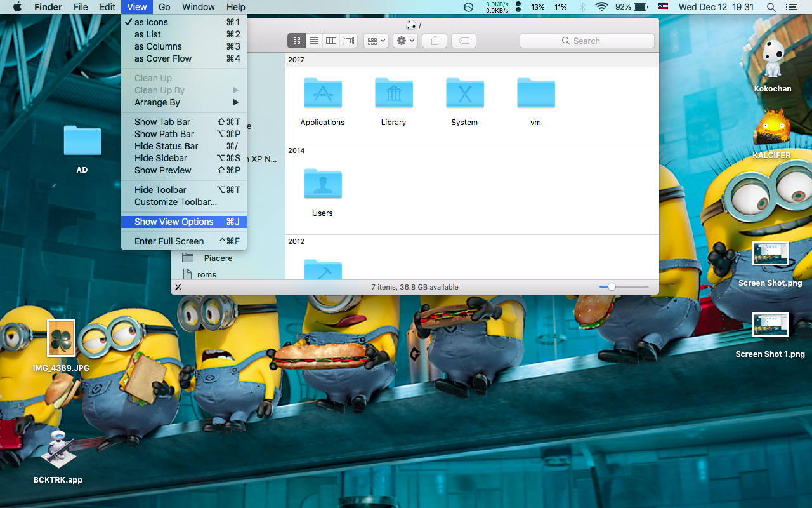Select Cover Flow view toolbar button
This screenshot has width=812, height=508.
348,41
